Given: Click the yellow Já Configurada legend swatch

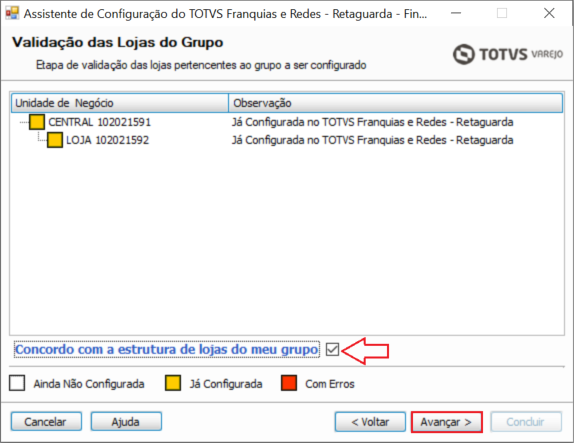Looking at the screenshot, I should coord(173,383).
